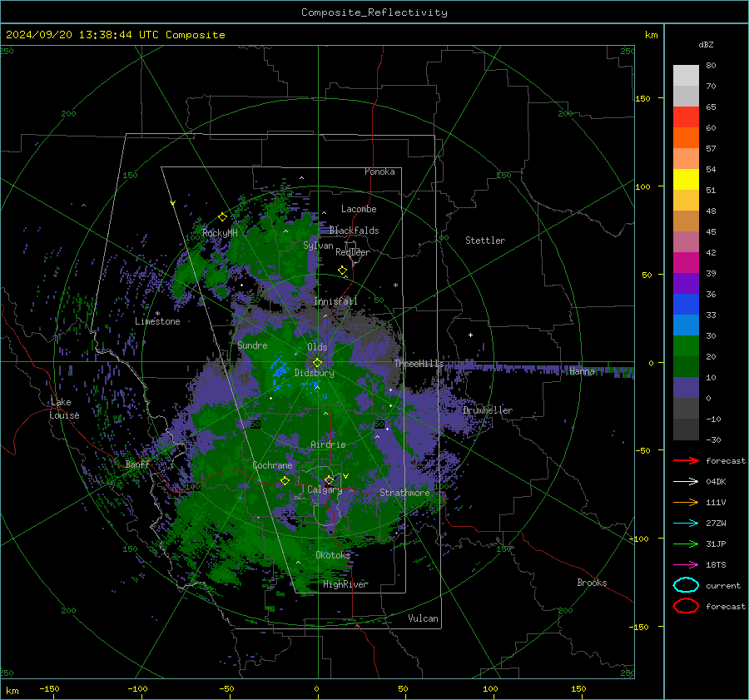Select the Airdrie label
Screen dimensions: 749x700
point(328,444)
